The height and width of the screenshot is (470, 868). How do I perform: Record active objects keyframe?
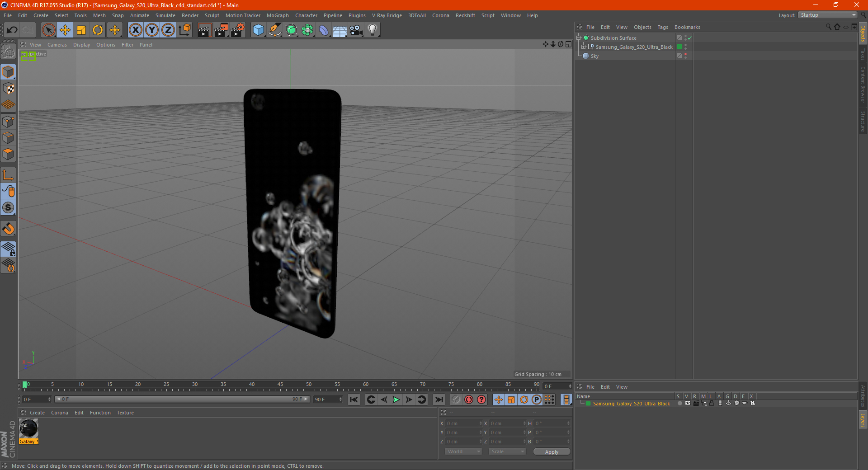pyautogui.click(x=456, y=399)
